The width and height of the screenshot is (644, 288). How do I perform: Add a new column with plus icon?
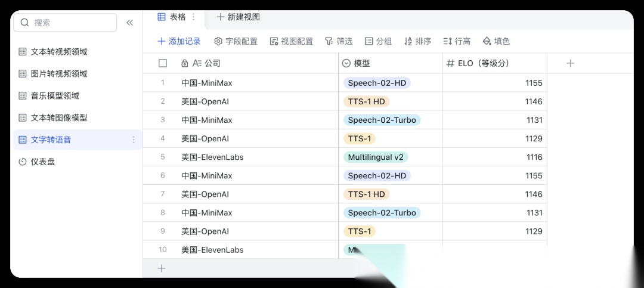(570, 63)
